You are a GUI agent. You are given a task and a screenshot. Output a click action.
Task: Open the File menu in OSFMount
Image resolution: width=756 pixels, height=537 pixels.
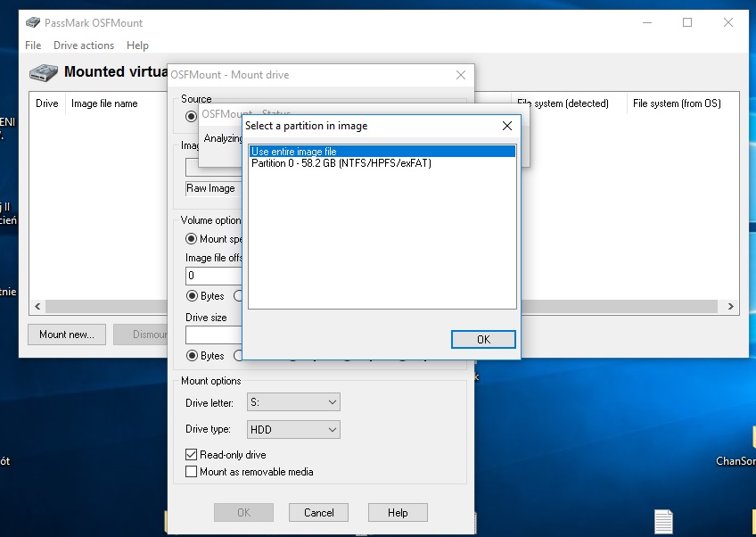click(x=33, y=45)
